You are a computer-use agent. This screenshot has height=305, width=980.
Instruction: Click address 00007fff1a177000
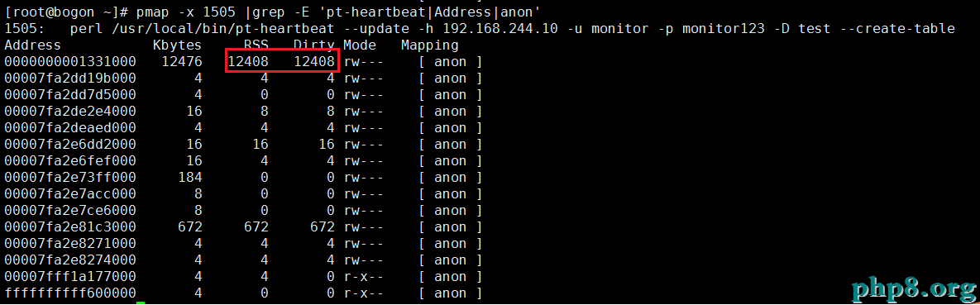[x=70, y=276]
